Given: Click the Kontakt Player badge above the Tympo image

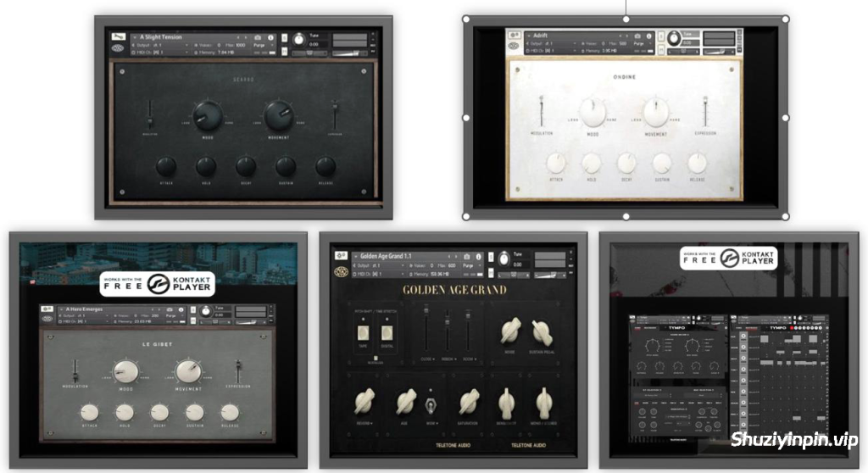Looking at the screenshot, I should [729, 257].
